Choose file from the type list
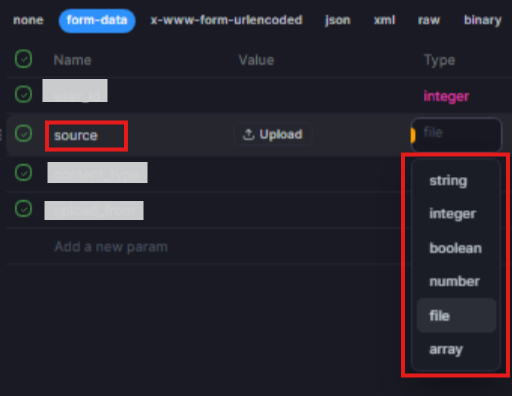Viewport: 512px width, 396px height. pyautogui.click(x=456, y=315)
